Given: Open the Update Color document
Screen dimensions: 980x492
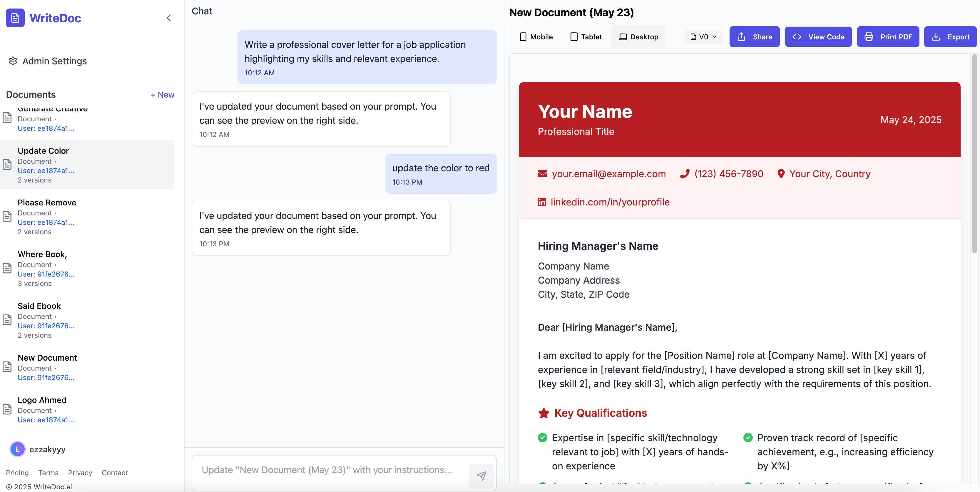Looking at the screenshot, I should click(88, 165).
